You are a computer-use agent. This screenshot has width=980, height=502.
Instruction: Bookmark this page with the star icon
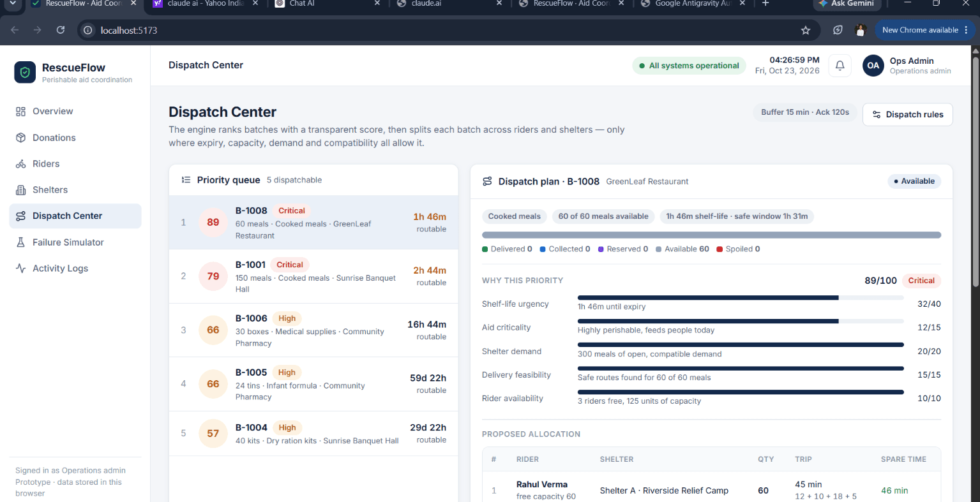pyautogui.click(x=806, y=30)
